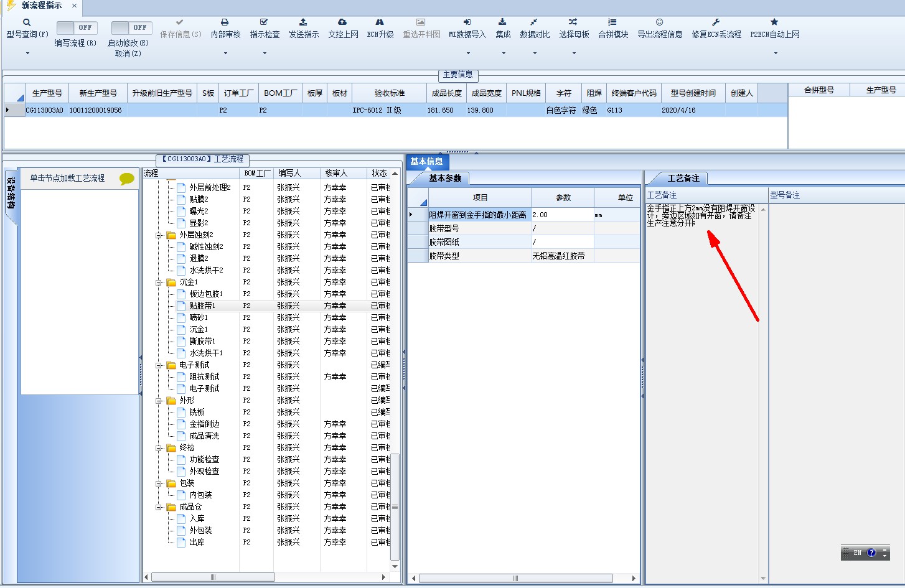Viewport: 905px width, 588px height.
Task: Click the 文控上网 cloud icon
Action: pos(342,22)
